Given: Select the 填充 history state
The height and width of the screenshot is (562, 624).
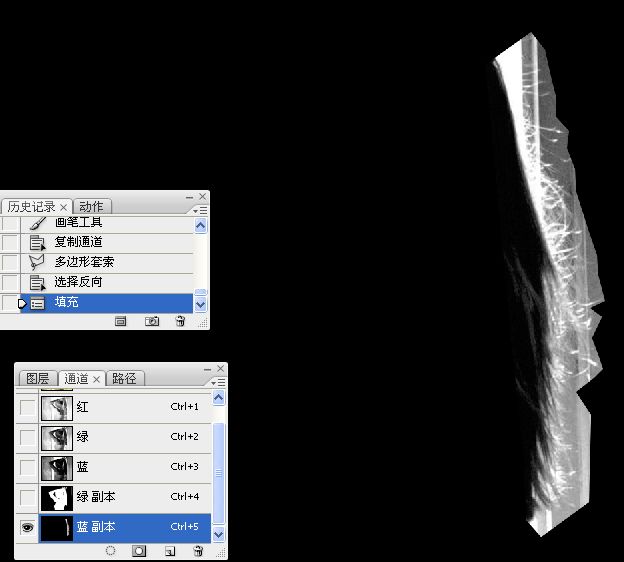Looking at the screenshot, I should pyautogui.click(x=107, y=303).
